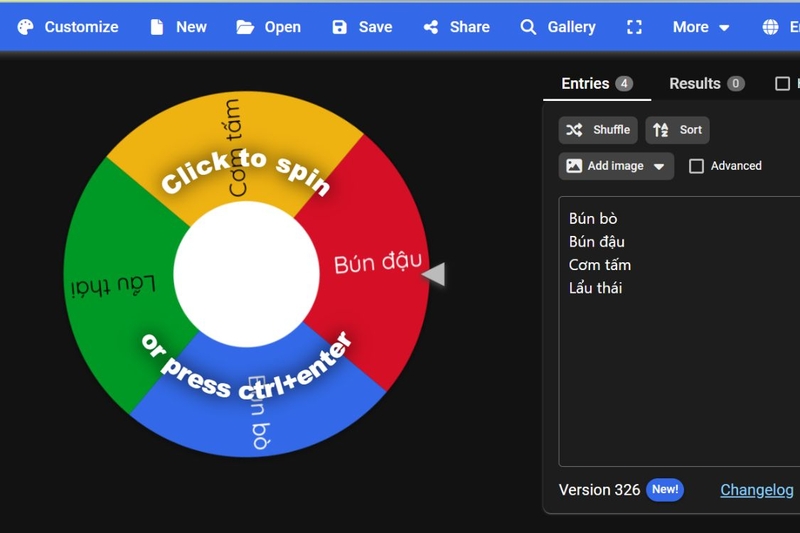Select Share in the top bar
This screenshot has height=533, width=800.
click(457, 27)
